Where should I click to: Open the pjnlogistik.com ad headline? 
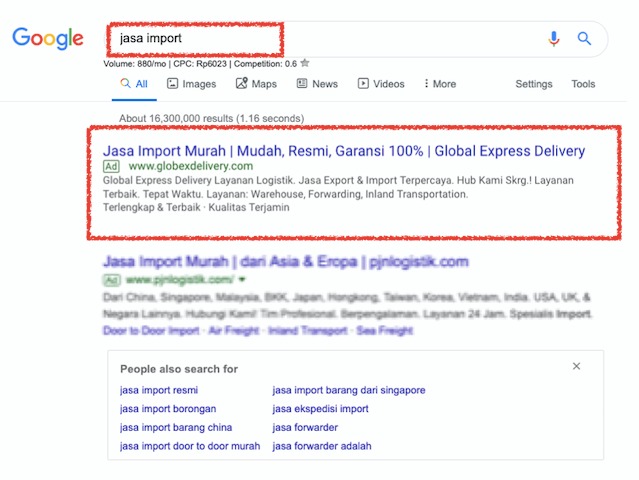(x=286, y=262)
